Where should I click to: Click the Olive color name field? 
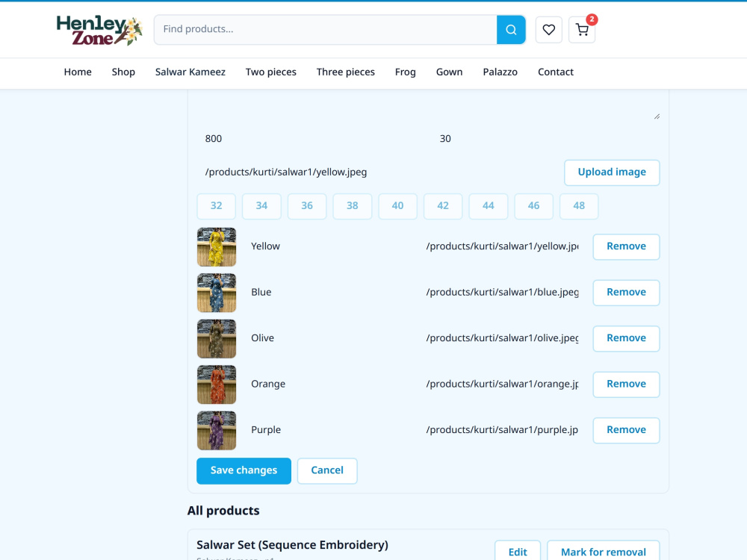click(x=328, y=338)
